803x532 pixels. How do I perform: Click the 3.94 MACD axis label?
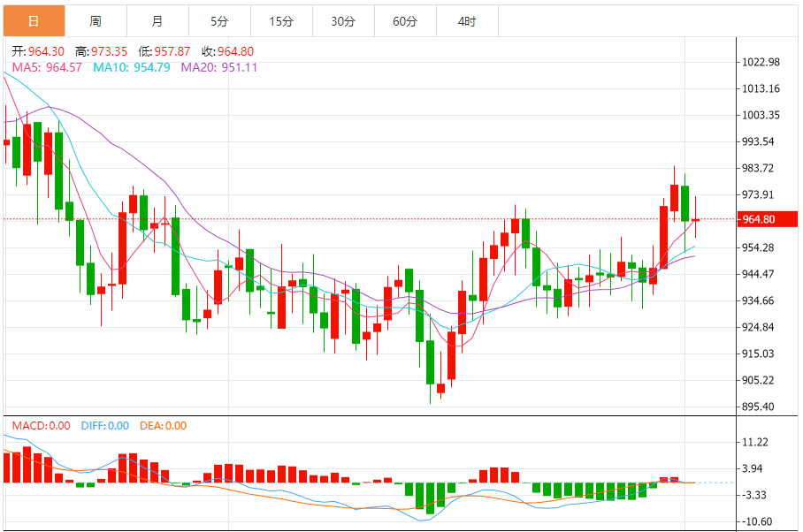coord(753,468)
